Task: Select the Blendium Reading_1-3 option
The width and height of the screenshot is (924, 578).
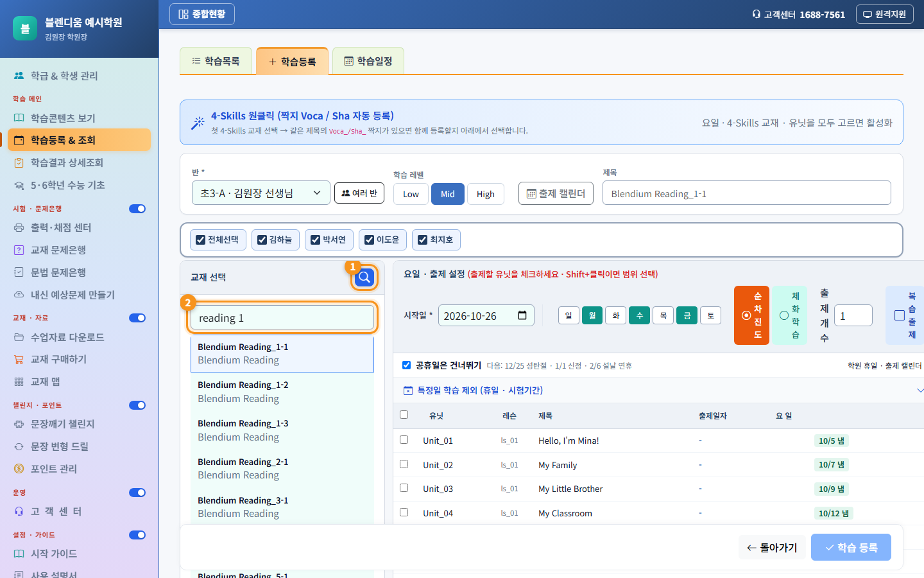Action: point(282,430)
